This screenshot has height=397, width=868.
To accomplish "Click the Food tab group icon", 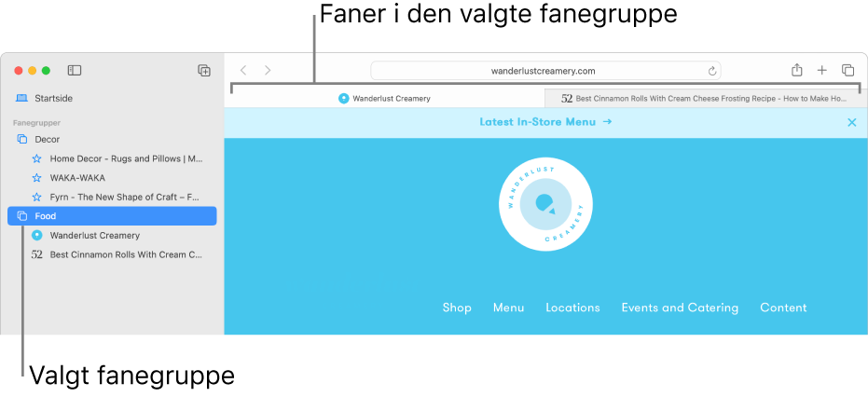I will (x=22, y=216).
